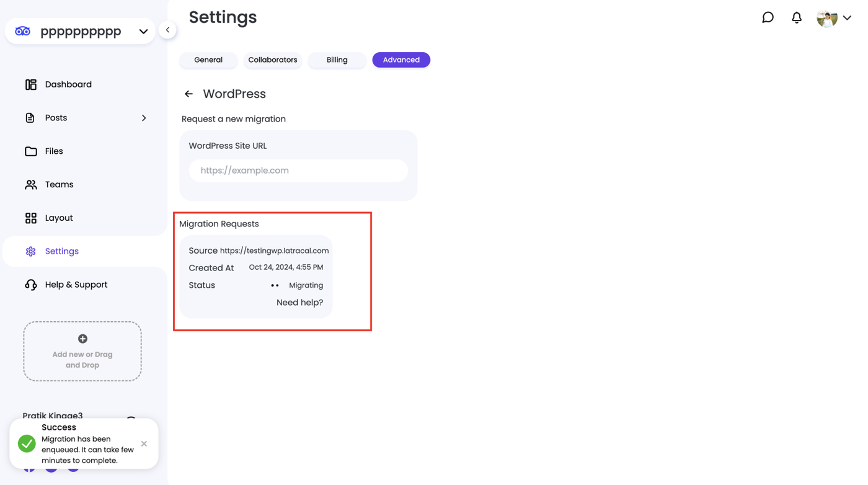The height and width of the screenshot is (485, 868).
Task: Dismiss the Success notification toast
Action: [144, 443]
